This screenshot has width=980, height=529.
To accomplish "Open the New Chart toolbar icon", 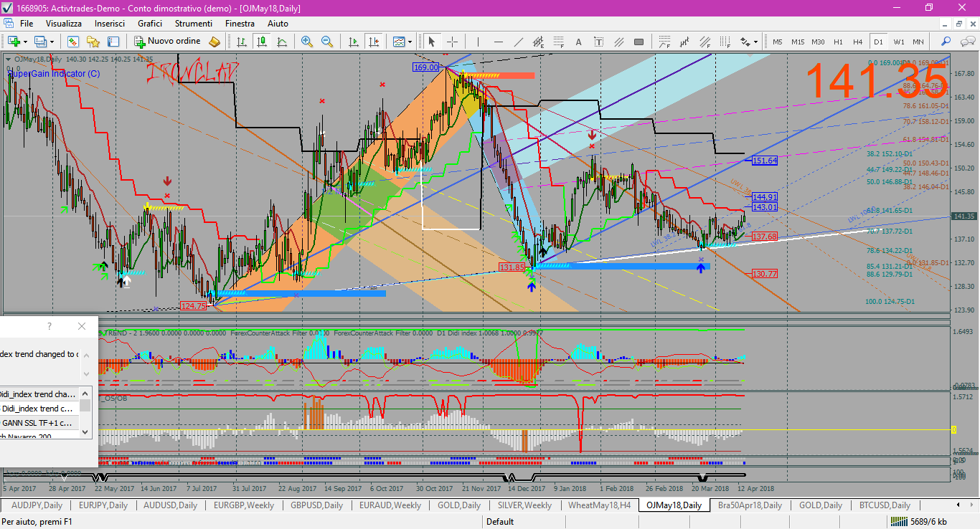I will pyautogui.click(x=14, y=42).
